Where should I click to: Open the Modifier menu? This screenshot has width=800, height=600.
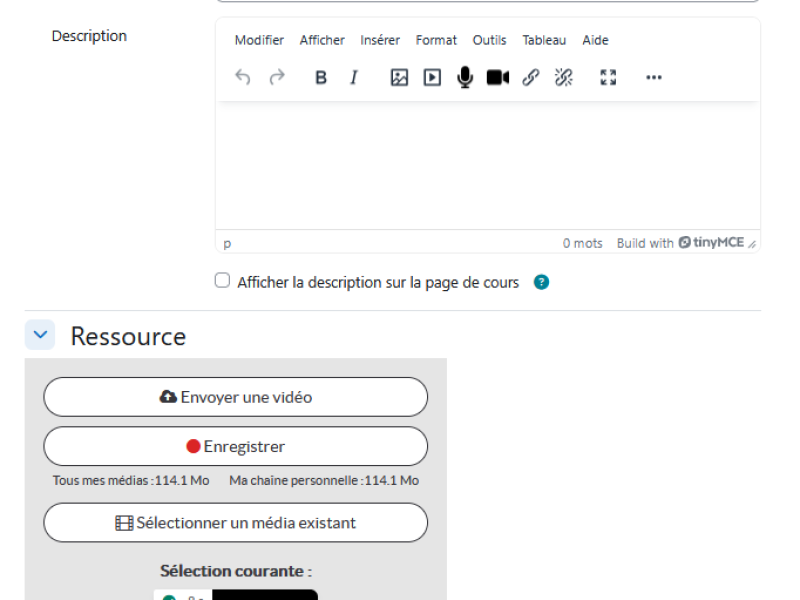[x=259, y=40]
